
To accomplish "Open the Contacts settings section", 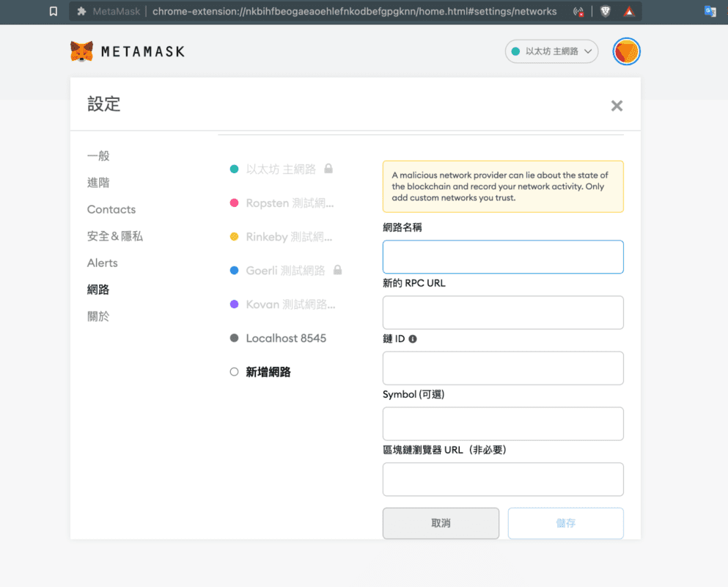I will (111, 209).
